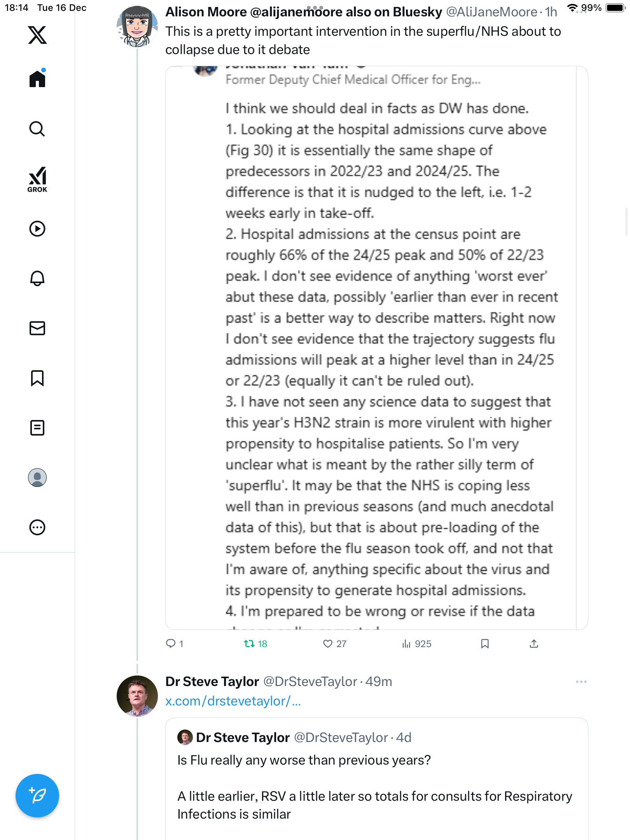Launch Grok assistant

pos(37,179)
